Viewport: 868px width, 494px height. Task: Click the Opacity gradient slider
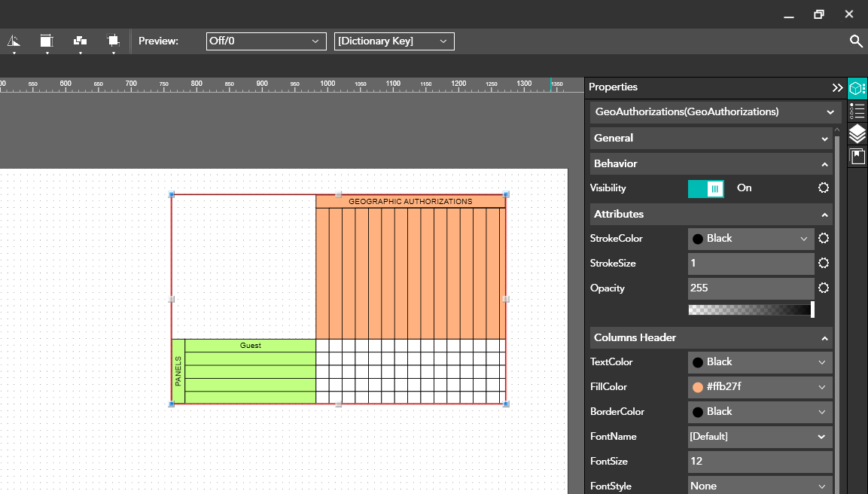tap(751, 310)
